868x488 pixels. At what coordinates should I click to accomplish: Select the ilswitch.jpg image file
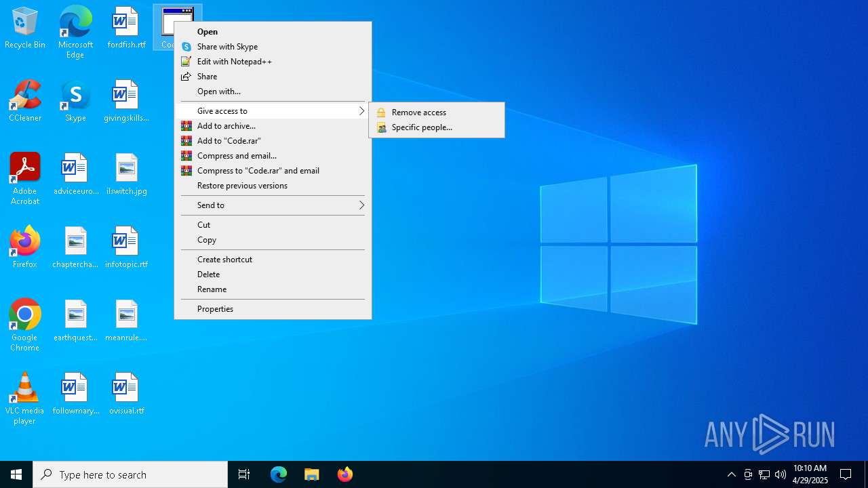click(x=126, y=175)
